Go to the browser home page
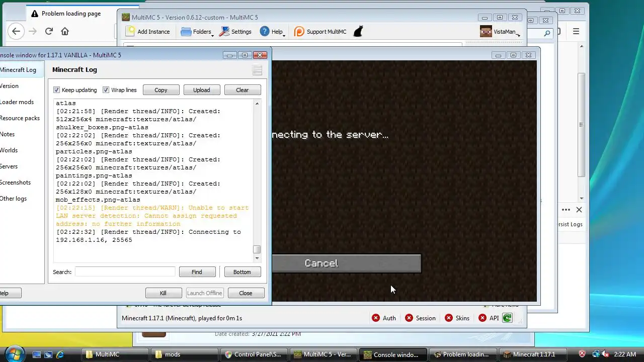Viewport: 644px width, 362px height. tap(65, 31)
